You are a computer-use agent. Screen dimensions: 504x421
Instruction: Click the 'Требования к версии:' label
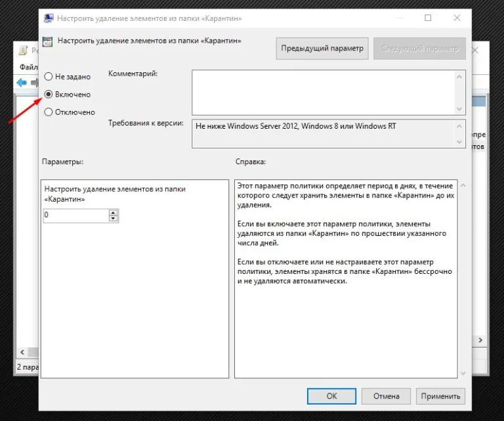pos(146,123)
